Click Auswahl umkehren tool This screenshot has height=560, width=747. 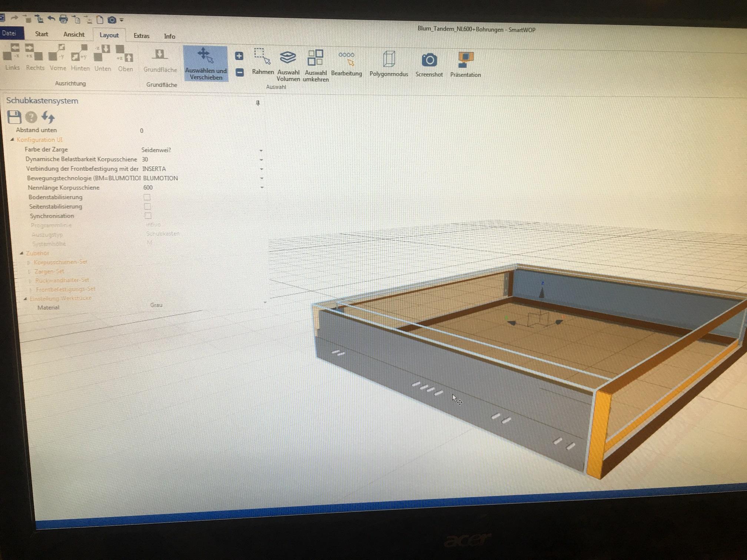click(316, 66)
